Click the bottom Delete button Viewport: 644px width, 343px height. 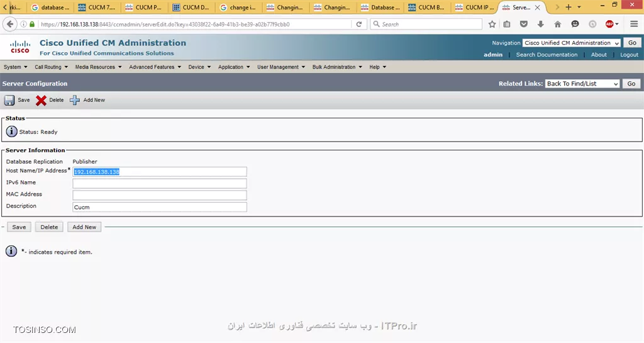coord(49,227)
